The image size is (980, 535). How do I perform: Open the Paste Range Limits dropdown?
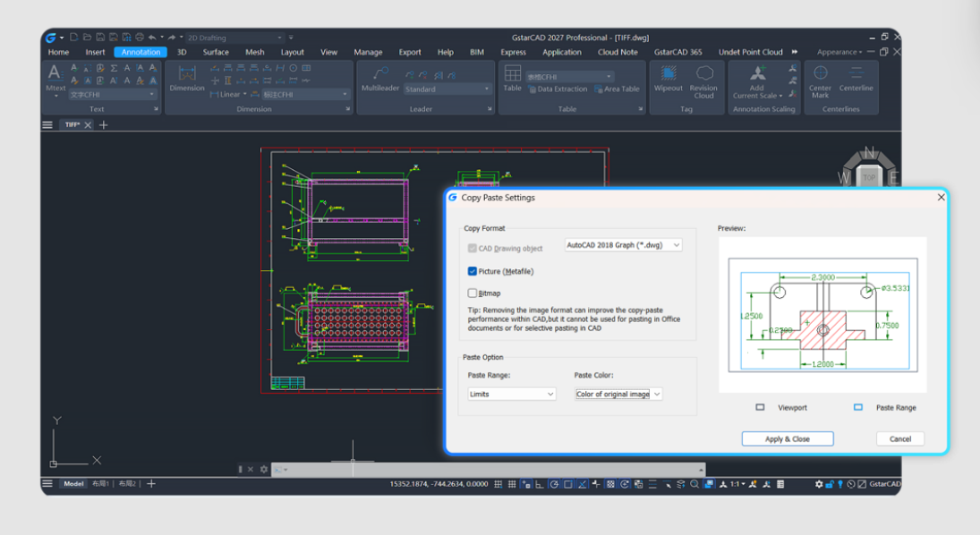[512, 394]
